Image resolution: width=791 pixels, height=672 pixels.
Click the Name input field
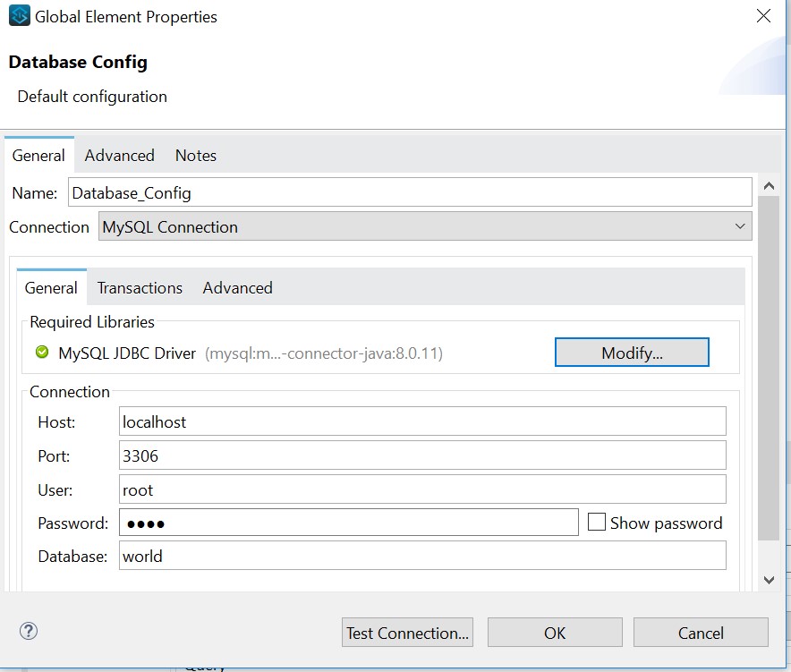[x=410, y=192]
